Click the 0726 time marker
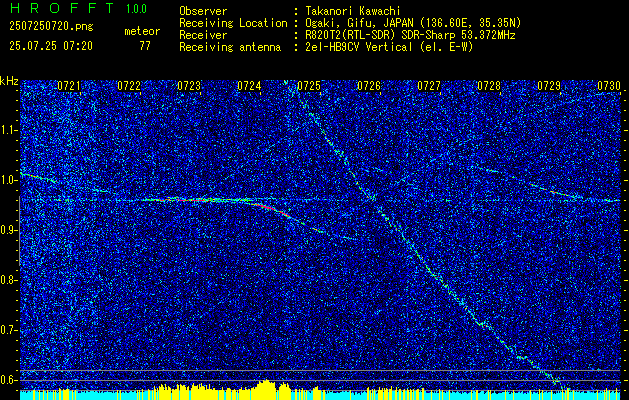Image resolution: width=629 pixels, height=400 pixels. [369, 86]
